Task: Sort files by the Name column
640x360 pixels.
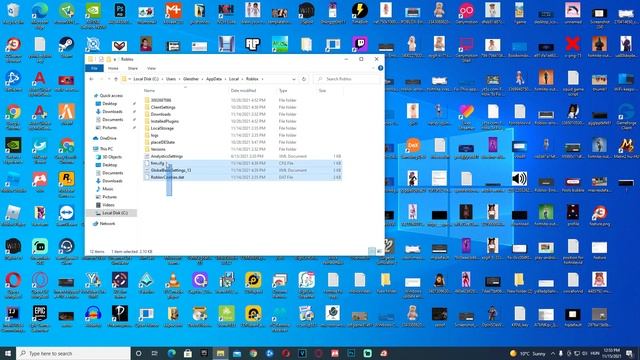Action: pos(149,91)
